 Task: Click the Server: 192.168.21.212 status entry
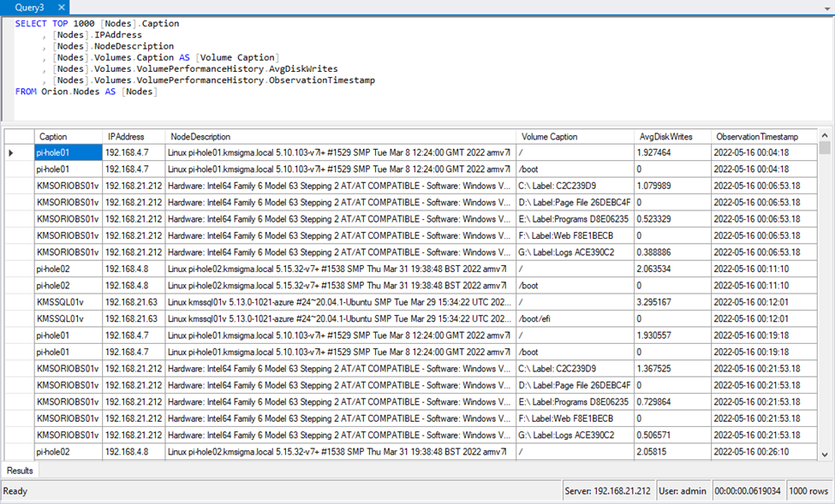[x=607, y=490]
